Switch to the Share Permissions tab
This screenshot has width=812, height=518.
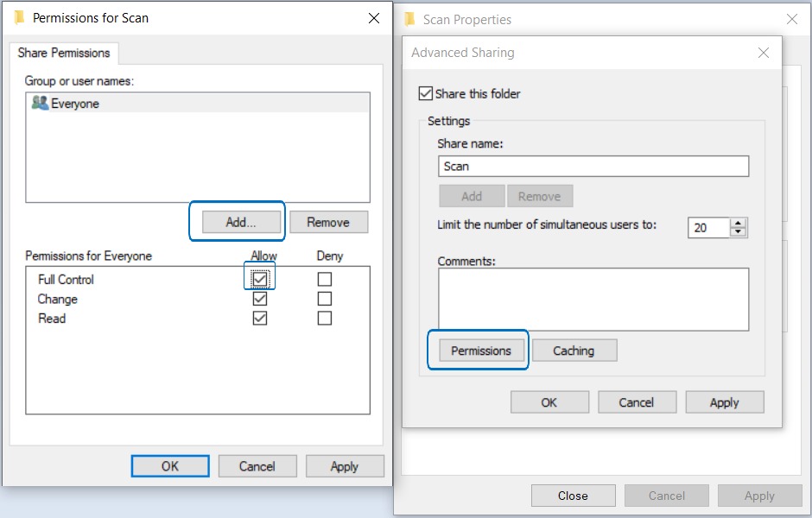(x=64, y=53)
